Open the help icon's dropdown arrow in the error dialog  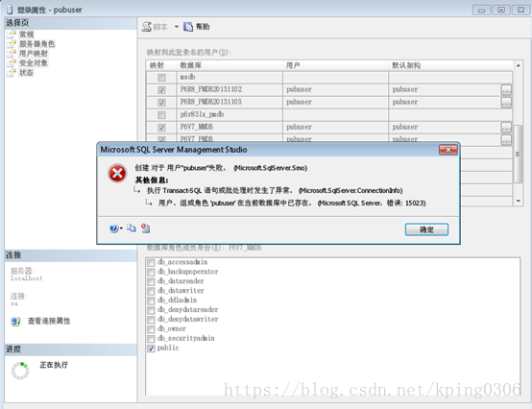(x=121, y=229)
